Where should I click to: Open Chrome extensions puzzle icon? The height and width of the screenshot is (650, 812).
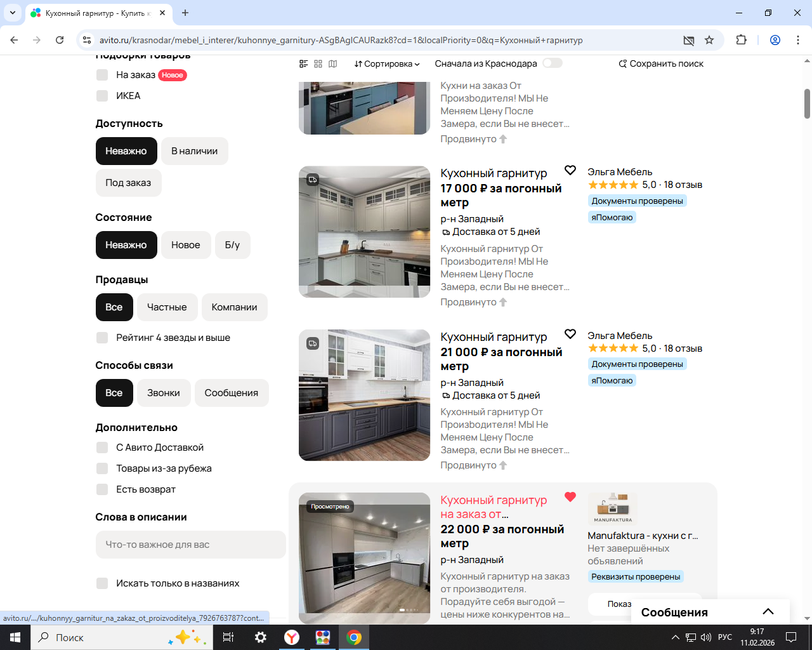tap(741, 40)
